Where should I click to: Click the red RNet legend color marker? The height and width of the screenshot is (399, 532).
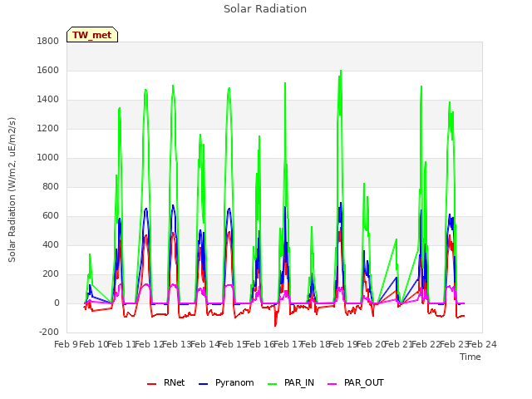pyautogui.click(x=151, y=384)
